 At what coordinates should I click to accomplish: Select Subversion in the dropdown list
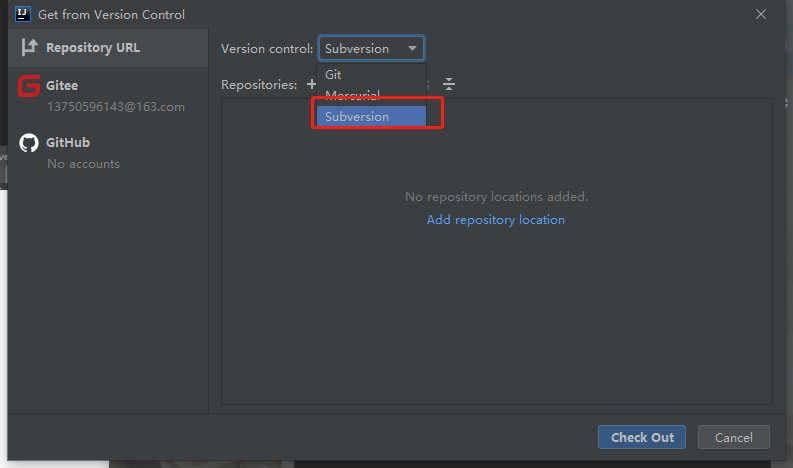click(x=371, y=116)
